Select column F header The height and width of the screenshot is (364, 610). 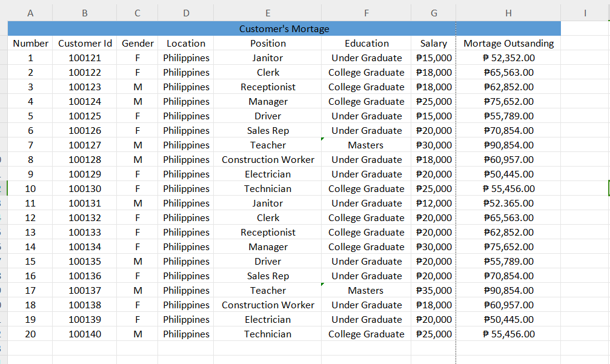coord(366,13)
